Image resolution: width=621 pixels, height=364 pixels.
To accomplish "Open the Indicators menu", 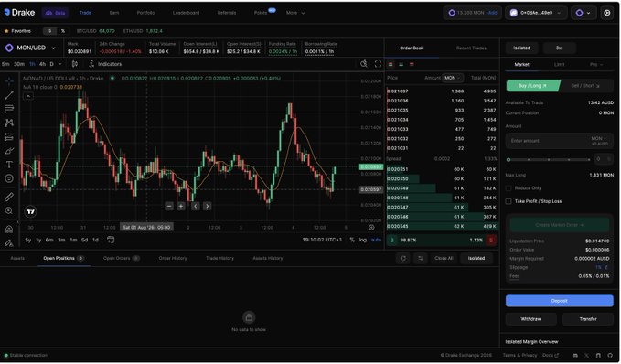I will click(x=105, y=64).
